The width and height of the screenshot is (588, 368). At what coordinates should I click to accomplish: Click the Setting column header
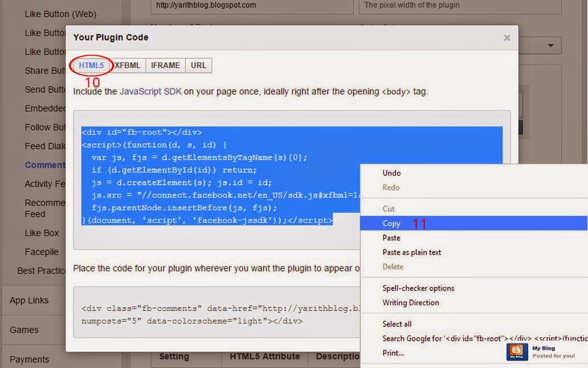(x=174, y=357)
